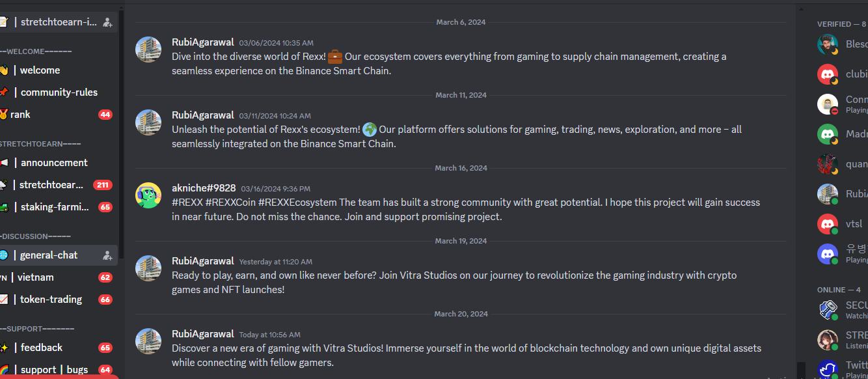This screenshot has width=868, height=379.
Task: Click the invite icon beside general-chat
Action: 107,255
